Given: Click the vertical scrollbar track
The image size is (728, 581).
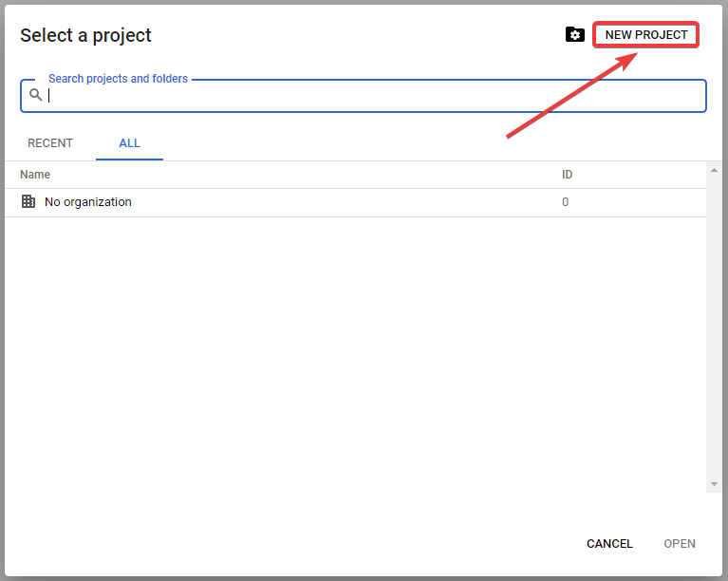Looking at the screenshot, I should (714, 328).
